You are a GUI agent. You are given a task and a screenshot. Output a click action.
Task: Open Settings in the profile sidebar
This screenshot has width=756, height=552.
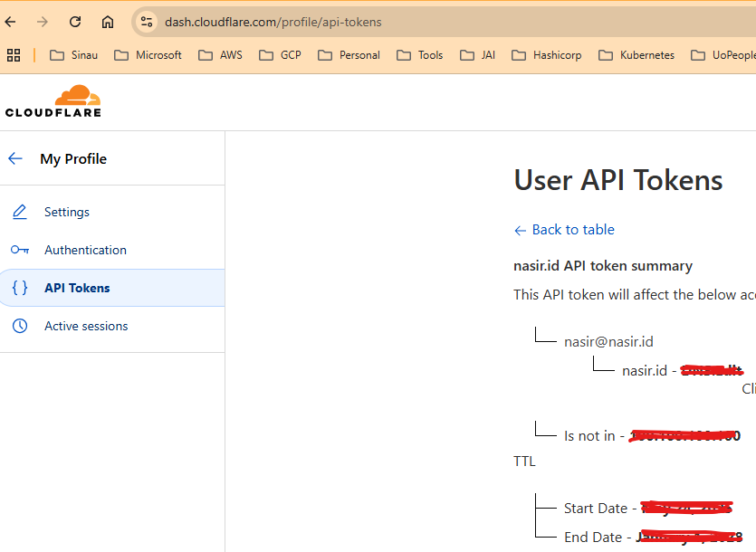[x=67, y=212]
